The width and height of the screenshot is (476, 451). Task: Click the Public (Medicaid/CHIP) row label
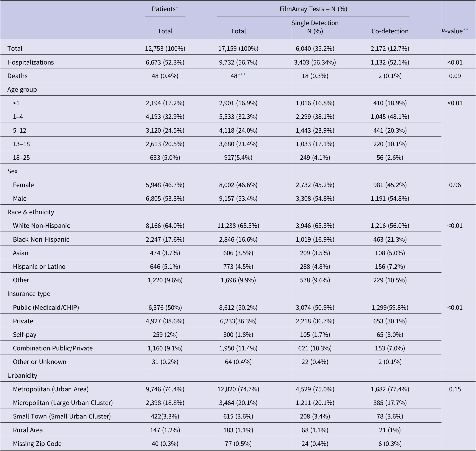pyautogui.click(x=46, y=307)
